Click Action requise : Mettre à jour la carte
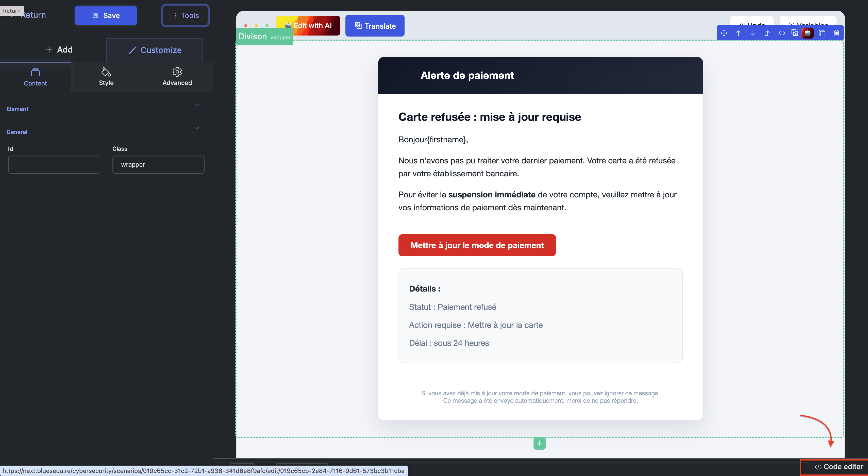Screen dimensions: 868x476 tap(476, 325)
